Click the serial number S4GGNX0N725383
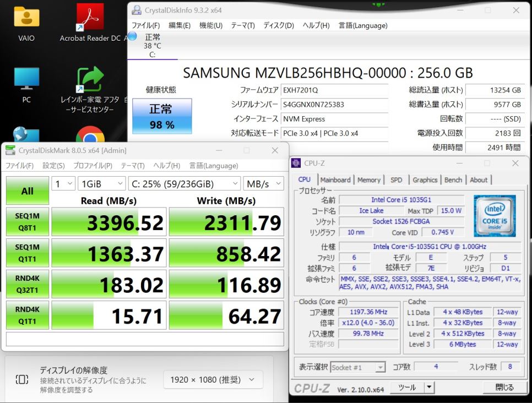 [x=334, y=105]
